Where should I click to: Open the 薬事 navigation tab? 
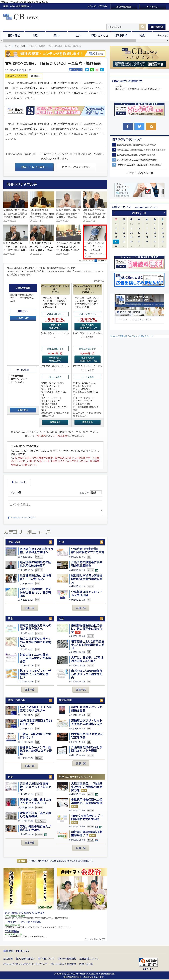pos(56,35)
